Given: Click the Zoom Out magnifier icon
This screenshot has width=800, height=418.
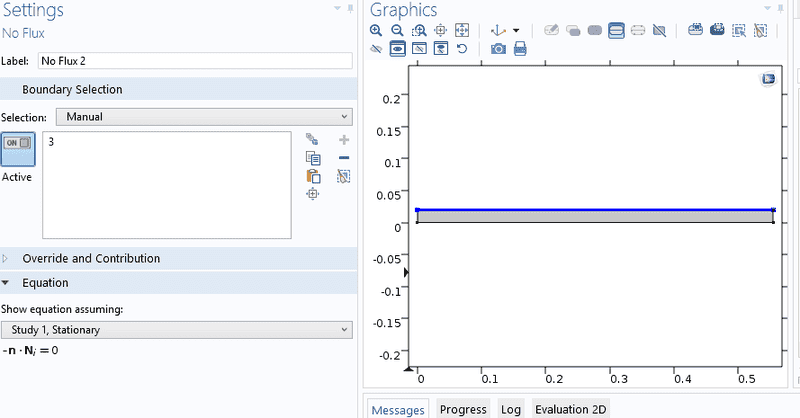Looking at the screenshot, I should coord(397,31).
